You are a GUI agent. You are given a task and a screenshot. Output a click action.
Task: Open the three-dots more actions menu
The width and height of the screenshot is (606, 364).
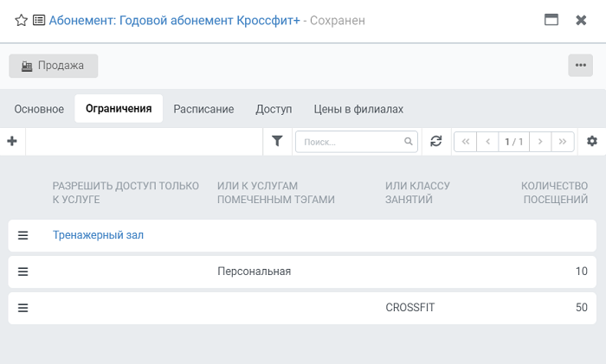point(581,65)
